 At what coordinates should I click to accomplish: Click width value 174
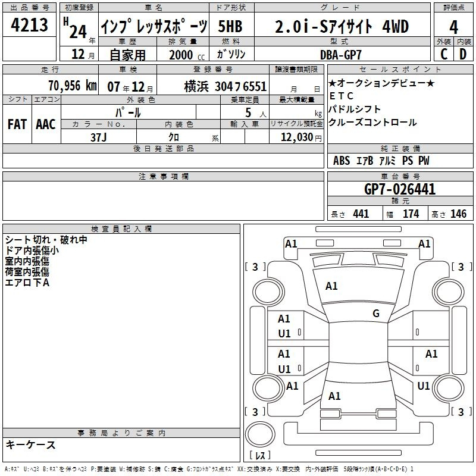[x=411, y=214]
